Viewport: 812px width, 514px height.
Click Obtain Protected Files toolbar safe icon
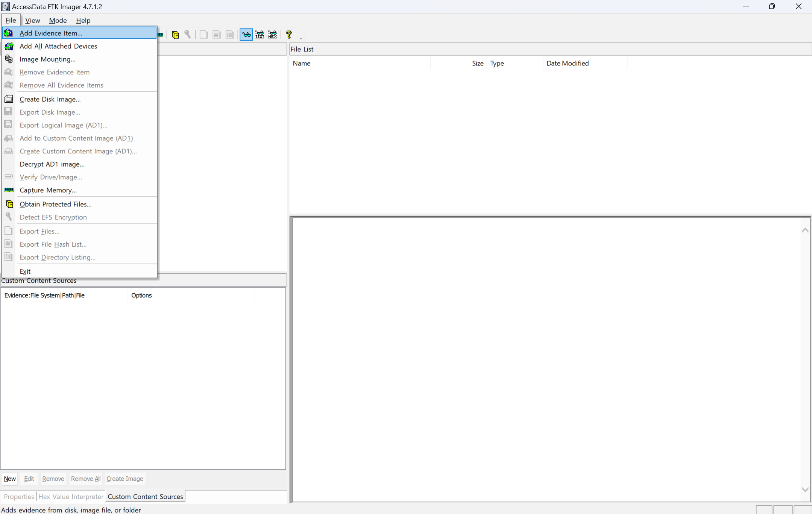tap(175, 35)
